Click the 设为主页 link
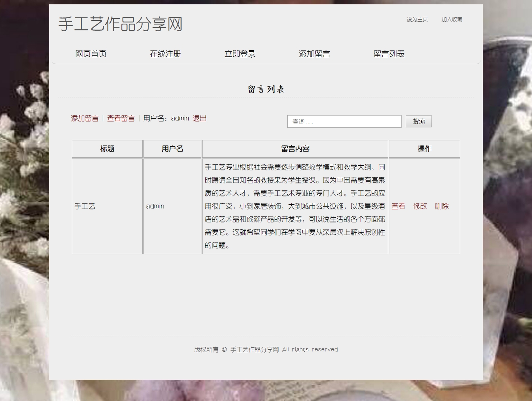Image resolution: width=532 pixels, height=401 pixels. click(417, 19)
